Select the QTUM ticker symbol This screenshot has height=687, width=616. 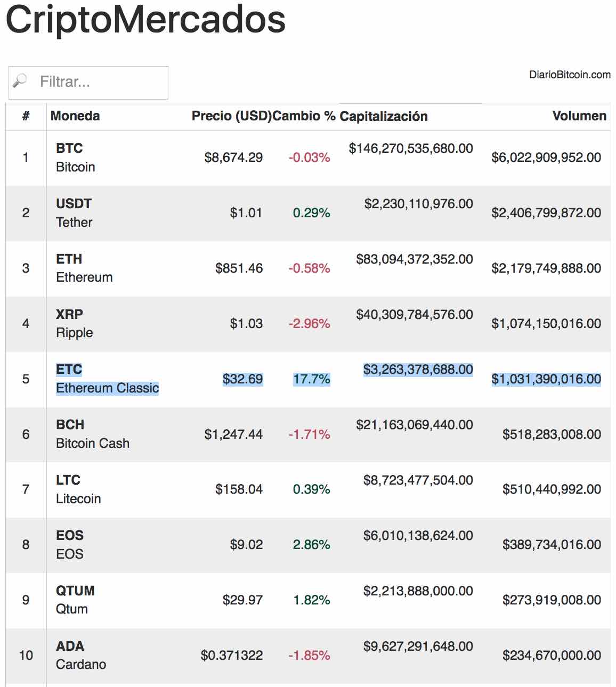(x=75, y=591)
